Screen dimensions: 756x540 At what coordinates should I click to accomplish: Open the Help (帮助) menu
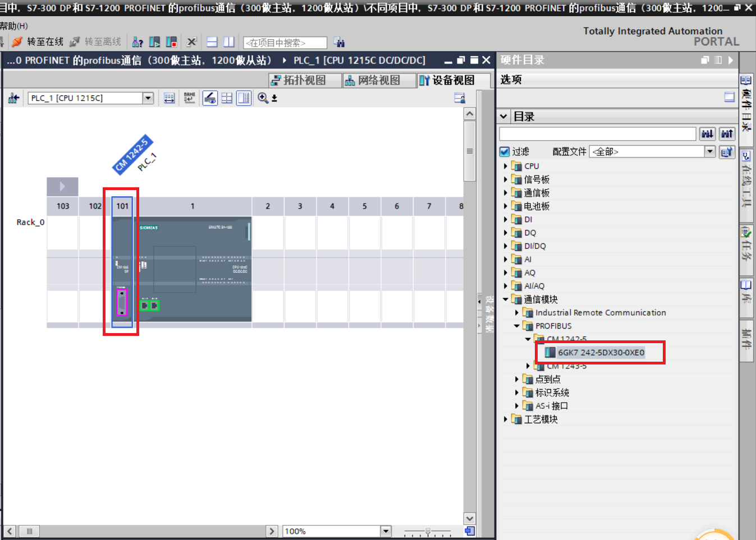13,26
